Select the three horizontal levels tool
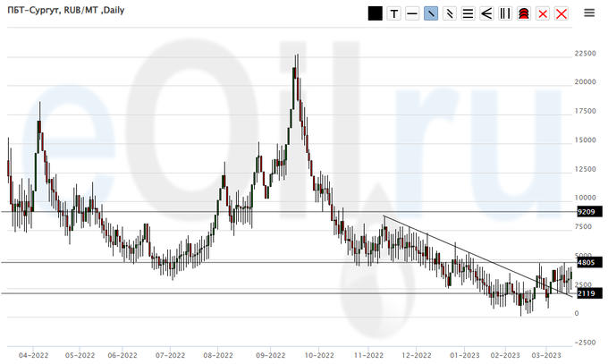 468,13
